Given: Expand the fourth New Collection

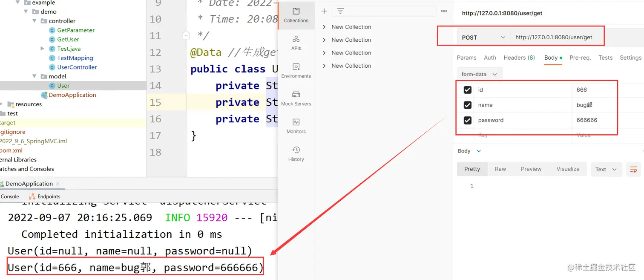Looking at the screenshot, I should tap(324, 66).
